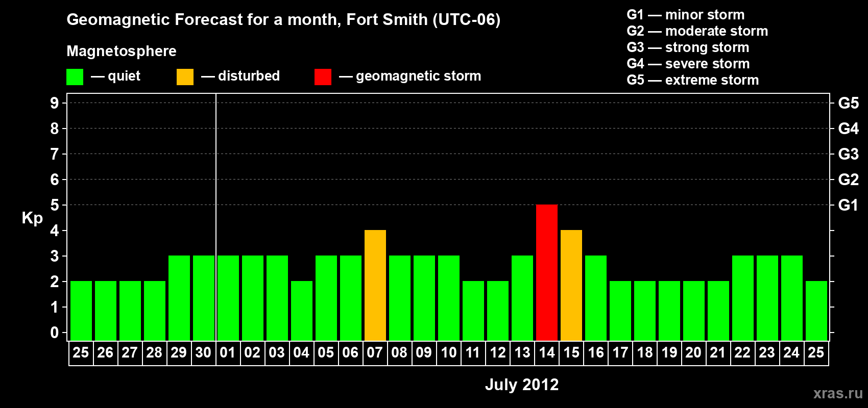Select the orange bar for July 15

(x=571, y=285)
